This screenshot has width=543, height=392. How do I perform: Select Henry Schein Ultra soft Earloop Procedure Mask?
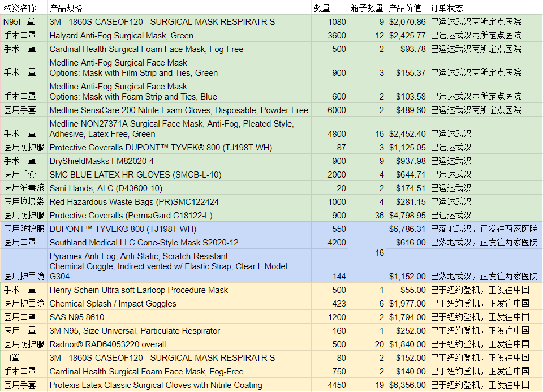(179, 290)
